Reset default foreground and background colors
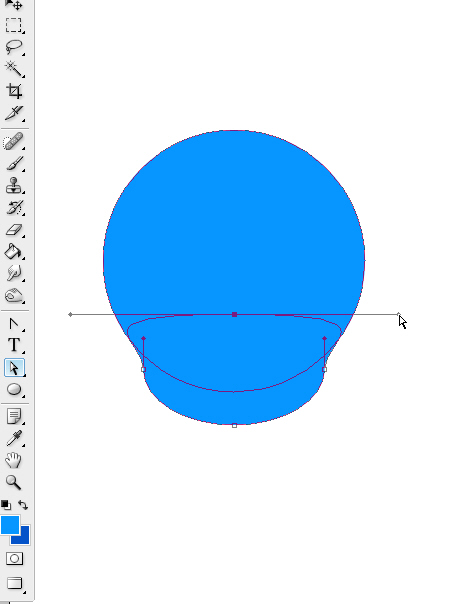This screenshot has width=453, height=604. click(5, 505)
